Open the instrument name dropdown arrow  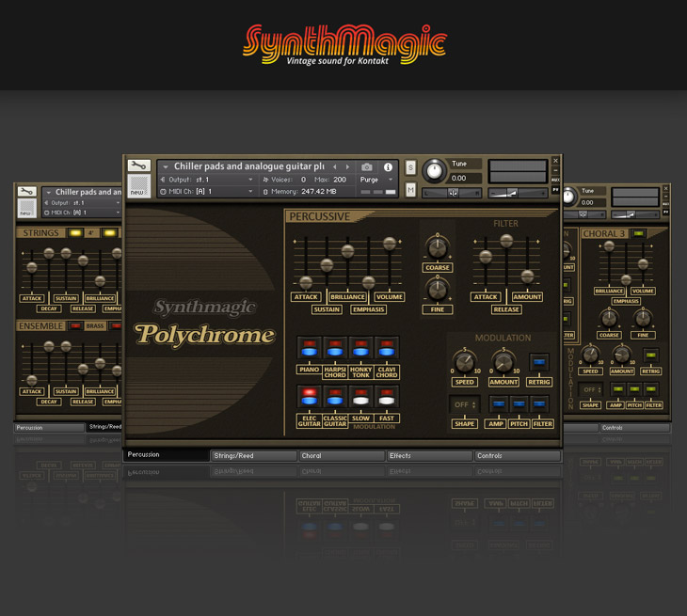pyautogui.click(x=166, y=166)
